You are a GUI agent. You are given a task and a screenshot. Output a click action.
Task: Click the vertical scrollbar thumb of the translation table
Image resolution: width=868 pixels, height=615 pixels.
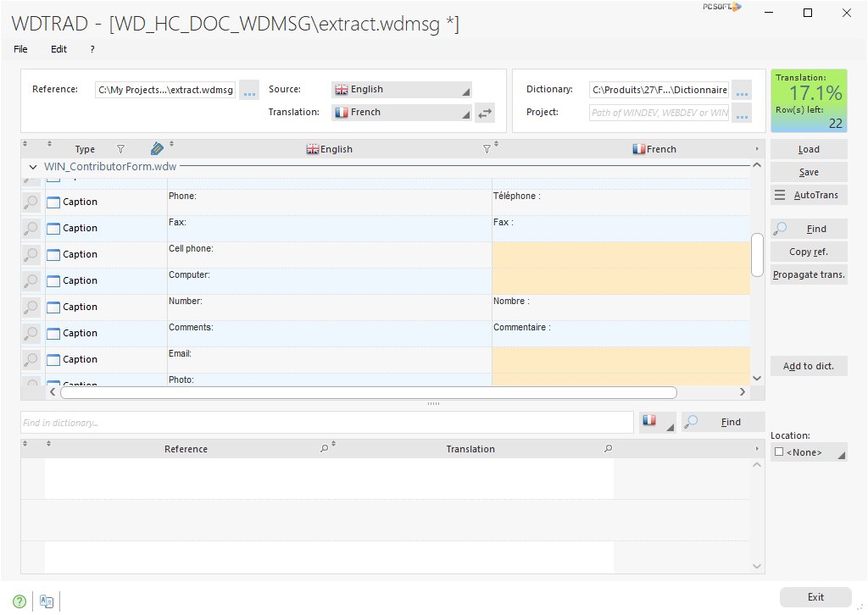[x=757, y=254]
